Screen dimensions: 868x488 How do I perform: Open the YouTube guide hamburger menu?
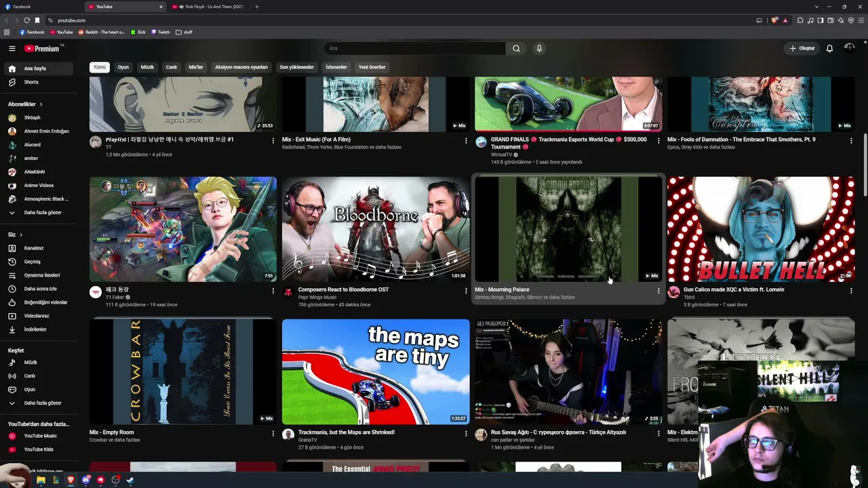coord(12,48)
